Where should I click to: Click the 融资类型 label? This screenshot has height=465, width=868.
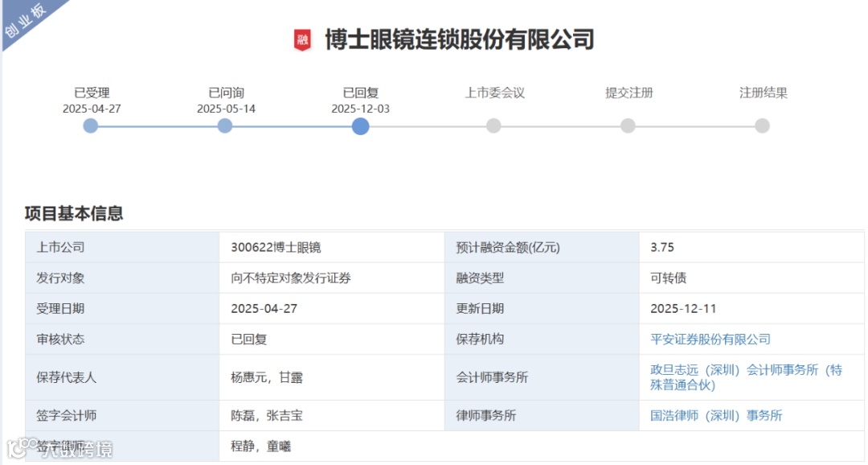pyautogui.click(x=480, y=278)
